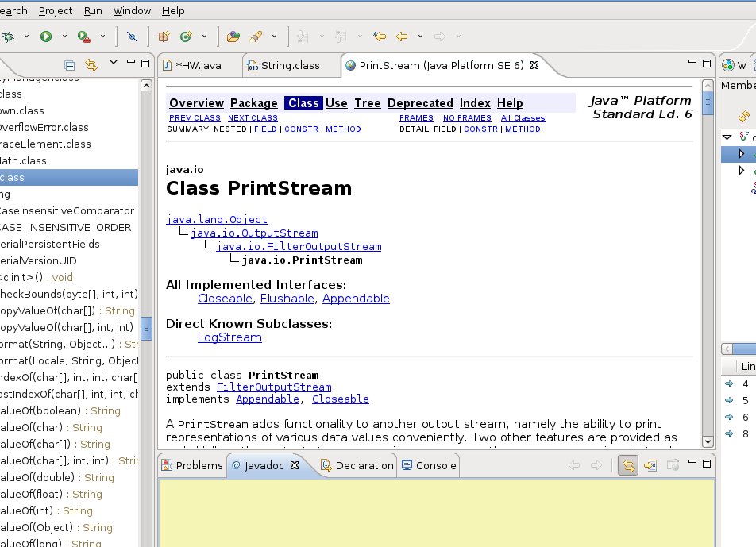
Task: Click the scroll-up arrow of left panel scrollbar
Action: 146,86
